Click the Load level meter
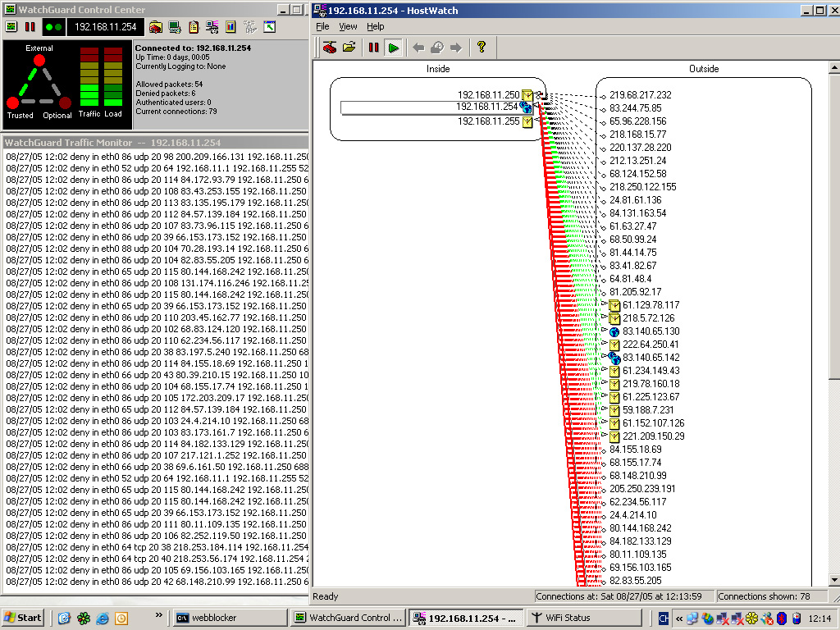This screenshot has height=630, width=840. [113, 76]
